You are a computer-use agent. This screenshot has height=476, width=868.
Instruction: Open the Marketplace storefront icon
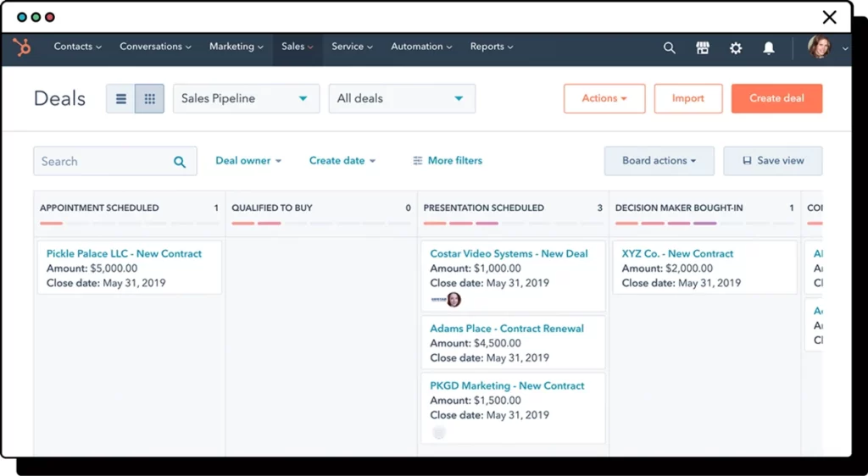pyautogui.click(x=703, y=48)
